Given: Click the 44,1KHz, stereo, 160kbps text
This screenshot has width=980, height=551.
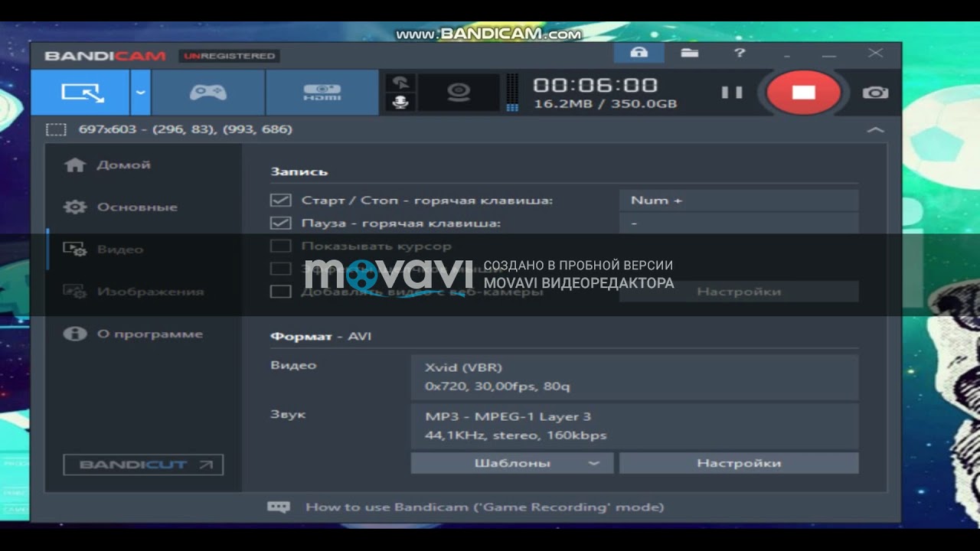Looking at the screenshot, I should click(x=516, y=435).
